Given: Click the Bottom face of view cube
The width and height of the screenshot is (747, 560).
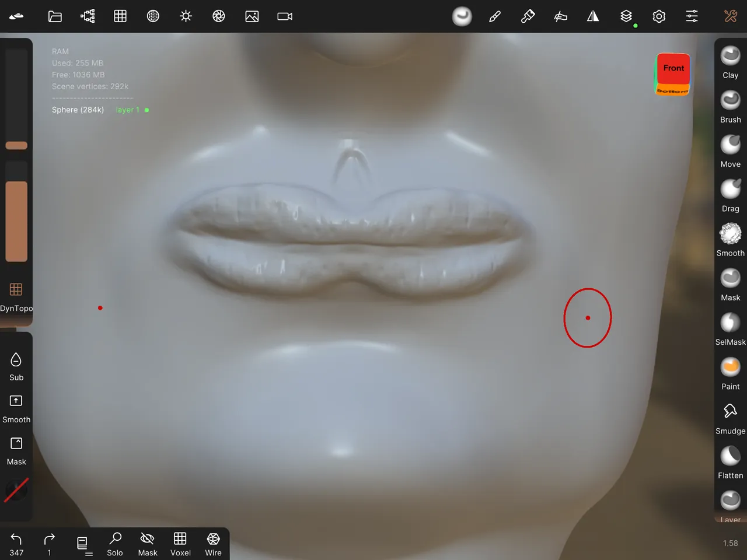Looking at the screenshot, I should 673,90.
